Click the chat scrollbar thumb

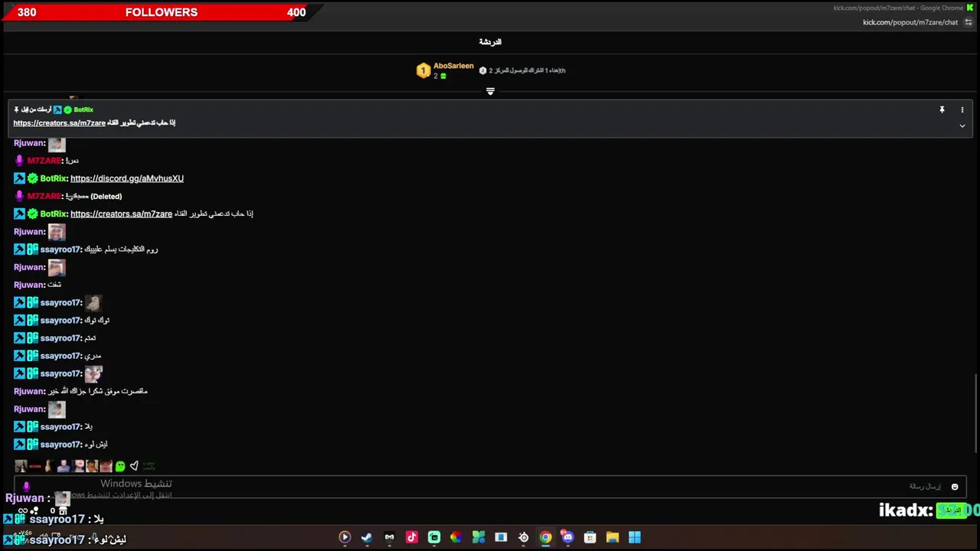[975, 412]
